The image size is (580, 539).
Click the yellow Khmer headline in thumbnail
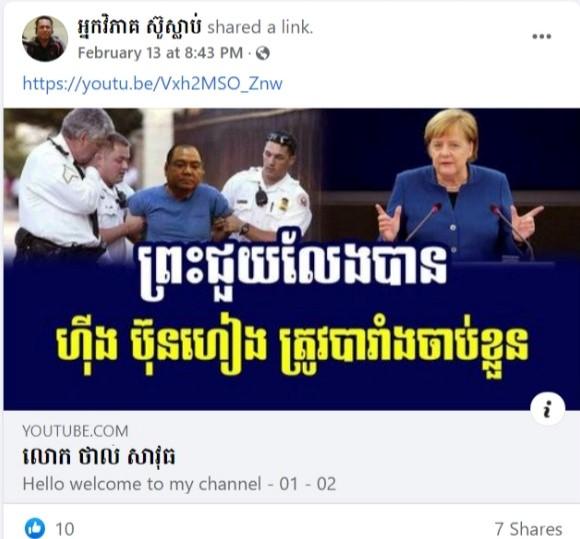coord(291,348)
